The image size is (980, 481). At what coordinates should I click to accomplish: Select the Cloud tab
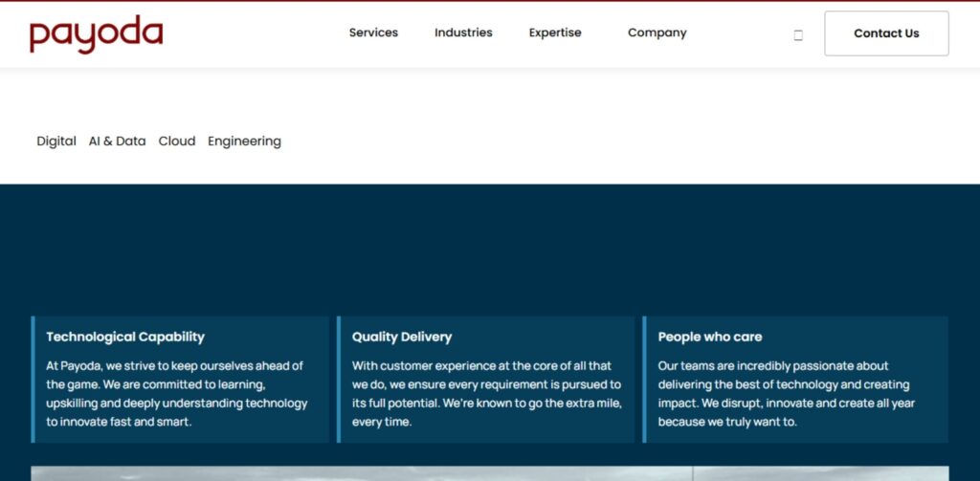click(177, 142)
